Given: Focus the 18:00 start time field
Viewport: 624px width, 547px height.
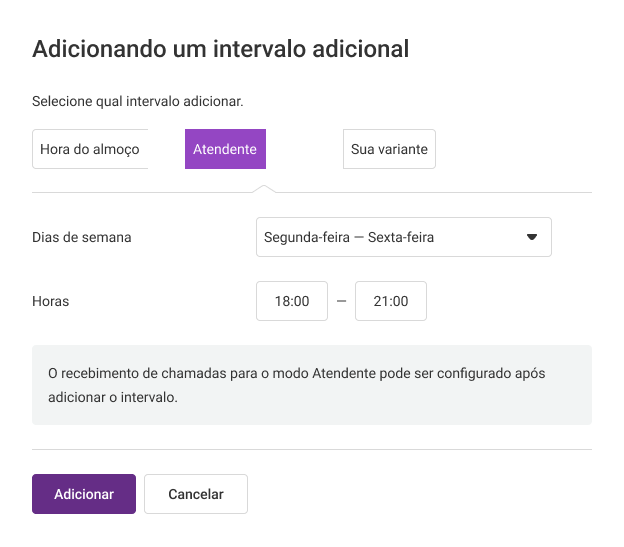Looking at the screenshot, I should point(292,301).
